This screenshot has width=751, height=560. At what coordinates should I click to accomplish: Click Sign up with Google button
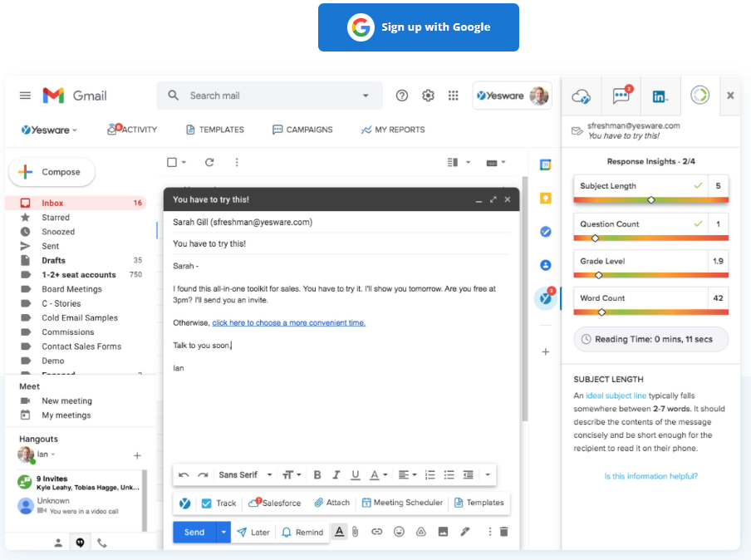click(418, 27)
